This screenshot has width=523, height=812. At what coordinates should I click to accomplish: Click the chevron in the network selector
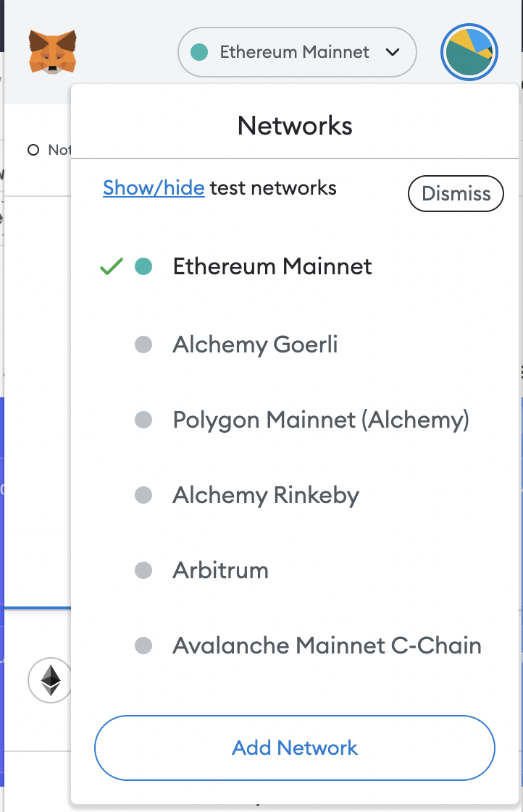click(393, 52)
